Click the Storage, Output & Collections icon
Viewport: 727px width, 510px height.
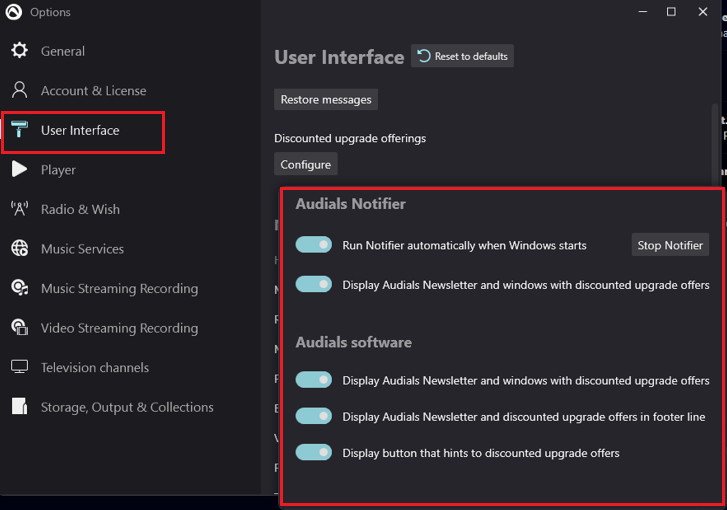pyautogui.click(x=19, y=406)
